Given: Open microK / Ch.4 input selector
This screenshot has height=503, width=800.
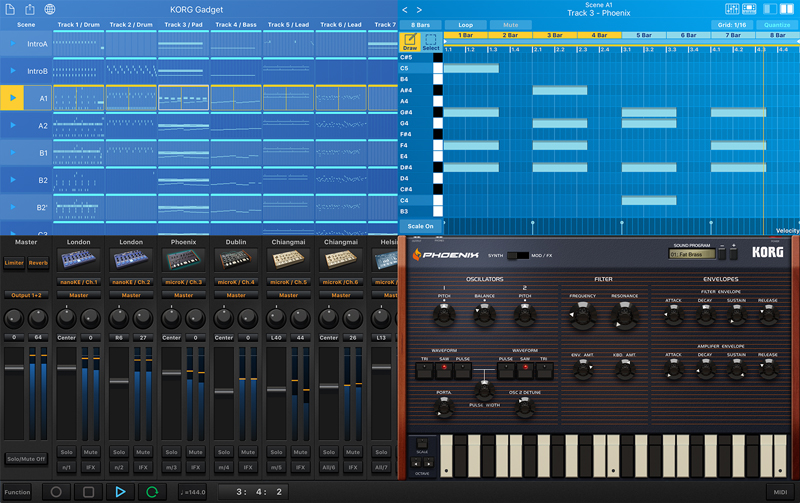Looking at the screenshot, I should tap(236, 282).
